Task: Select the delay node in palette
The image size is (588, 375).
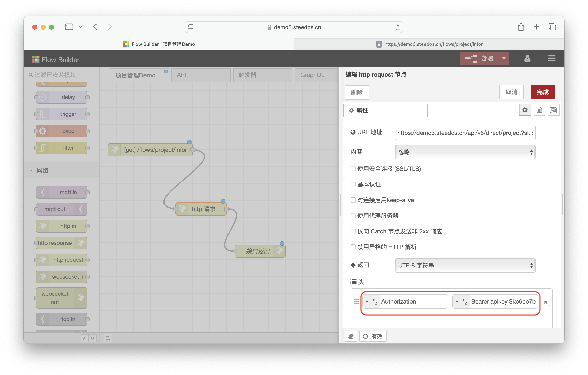Action: click(61, 97)
